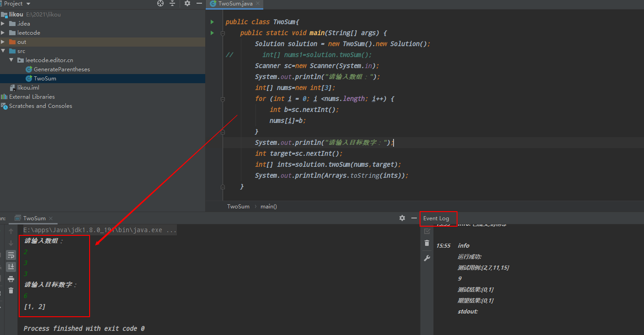This screenshot has height=335, width=644.
Task: Click the commented-out nums1 code line
Action: pyautogui.click(x=317, y=55)
